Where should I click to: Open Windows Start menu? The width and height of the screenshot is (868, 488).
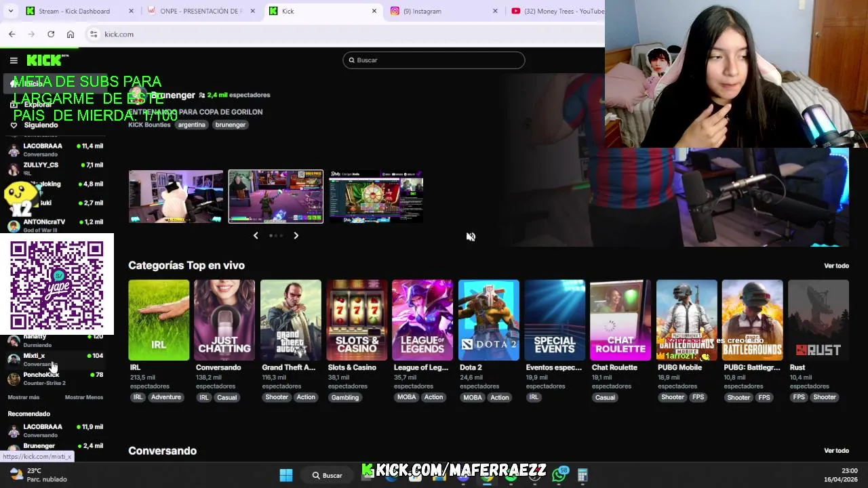286,475
